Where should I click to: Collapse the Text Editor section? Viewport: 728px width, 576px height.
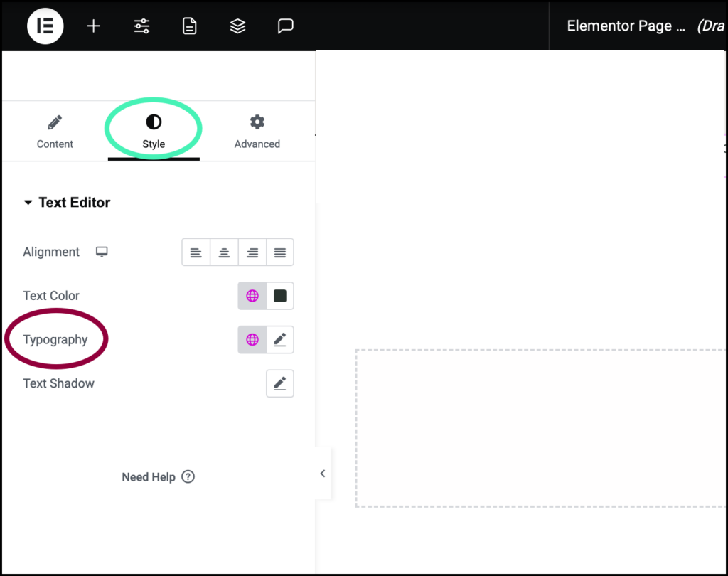click(28, 203)
